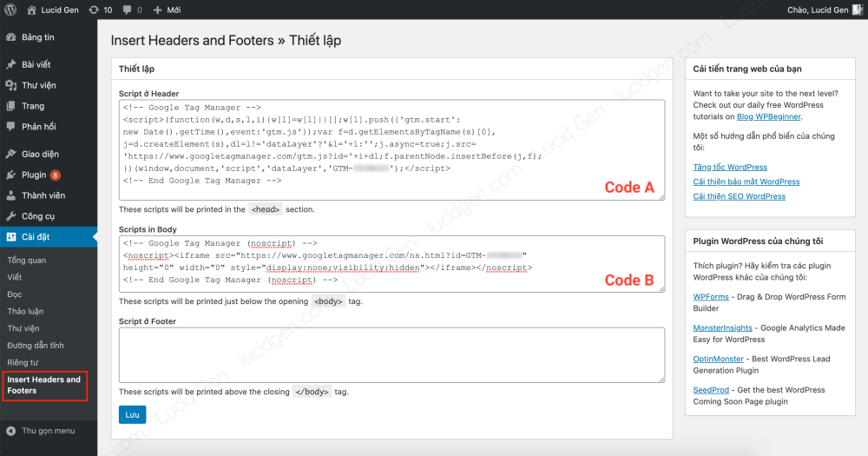Click the Bảng tin dashboard icon

[x=11, y=37]
